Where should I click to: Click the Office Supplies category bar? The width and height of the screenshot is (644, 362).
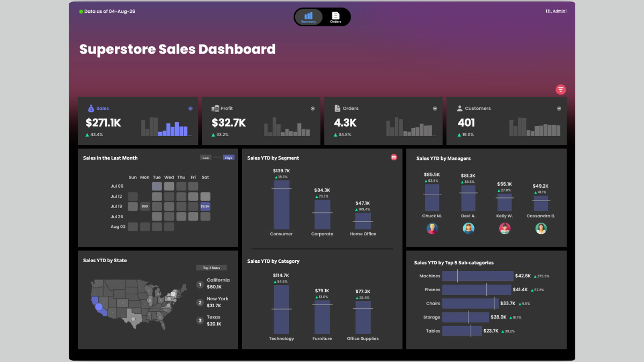click(363, 317)
